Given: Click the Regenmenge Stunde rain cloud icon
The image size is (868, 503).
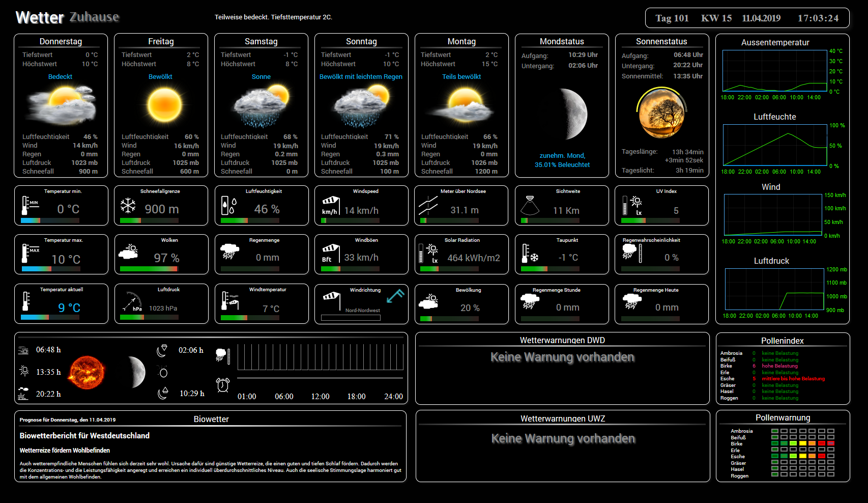Looking at the screenshot, I should pos(530,301).
